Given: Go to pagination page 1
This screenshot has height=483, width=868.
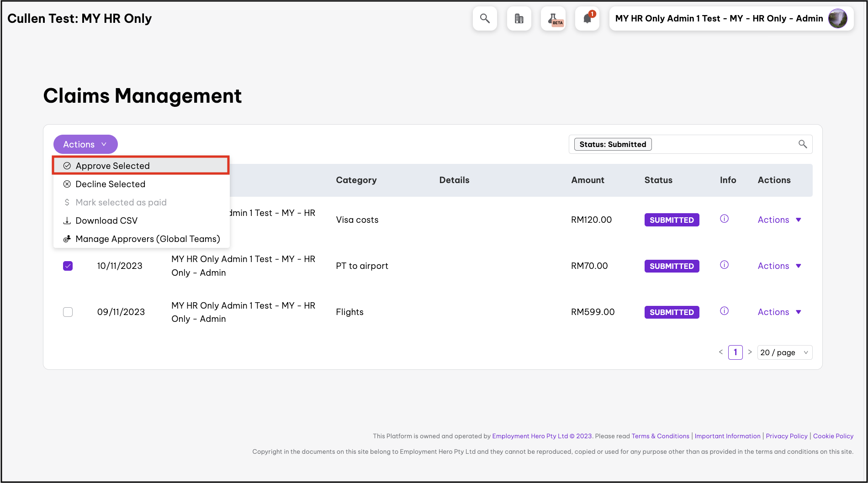Looking at the screenshot, I should (x=735, y=352).
